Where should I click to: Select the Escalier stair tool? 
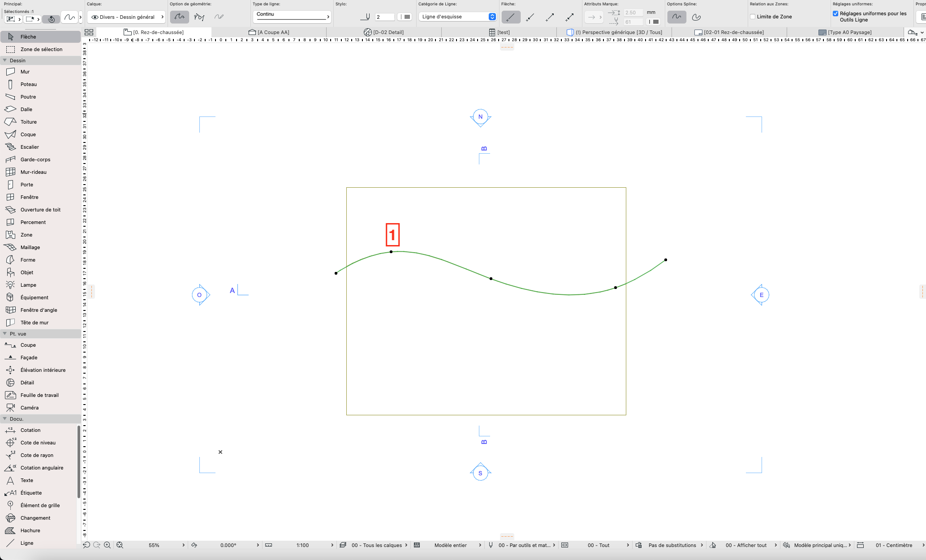40,147
